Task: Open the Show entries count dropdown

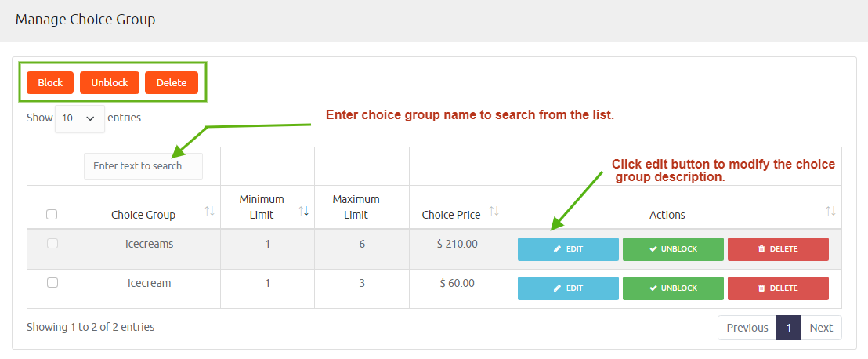Action: 79,118
